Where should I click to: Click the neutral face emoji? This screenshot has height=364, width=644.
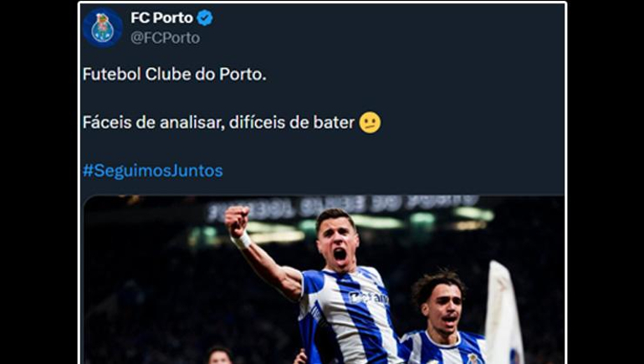[x=370, y=123]
